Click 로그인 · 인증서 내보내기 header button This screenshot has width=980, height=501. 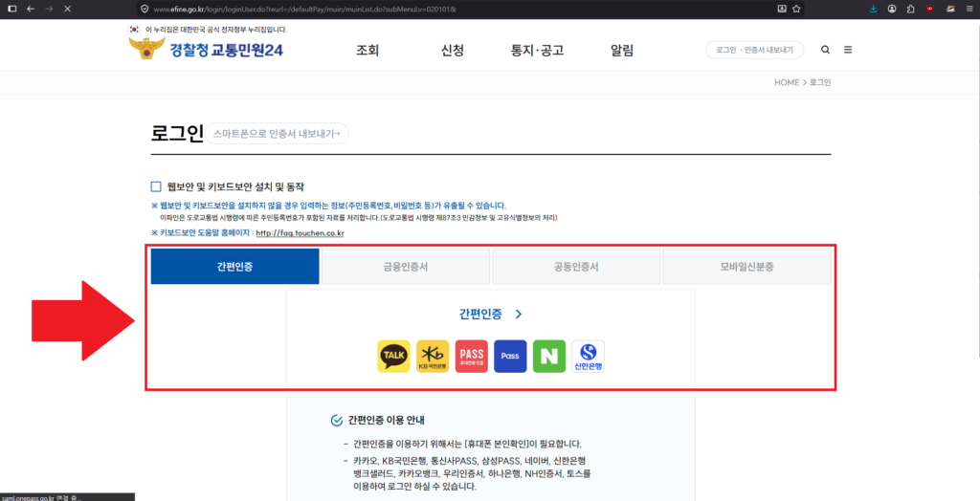click(x=754, y=50)
